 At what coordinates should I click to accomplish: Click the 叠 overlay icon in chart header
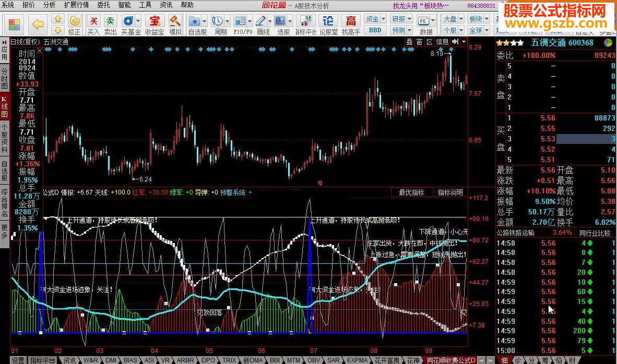pos(409,42)
